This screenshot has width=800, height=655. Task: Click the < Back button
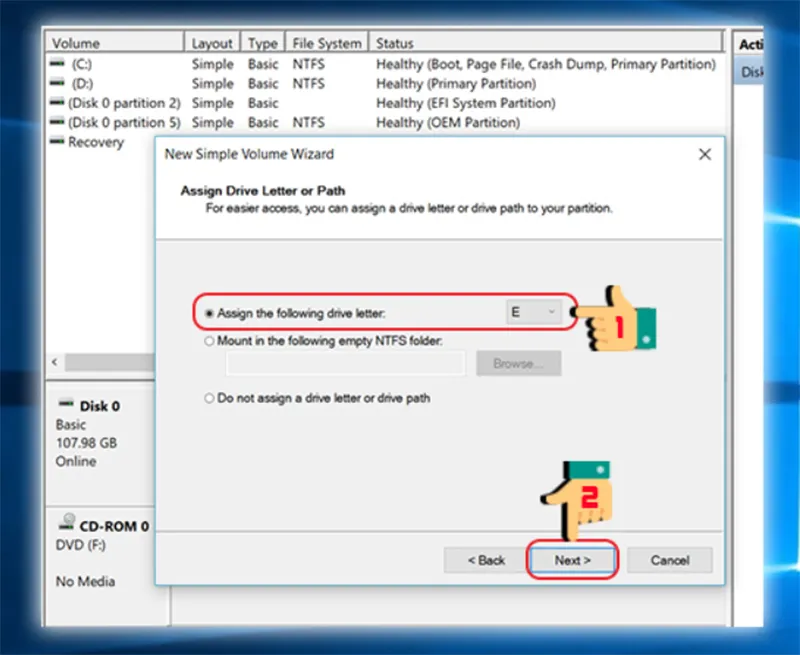486,560
